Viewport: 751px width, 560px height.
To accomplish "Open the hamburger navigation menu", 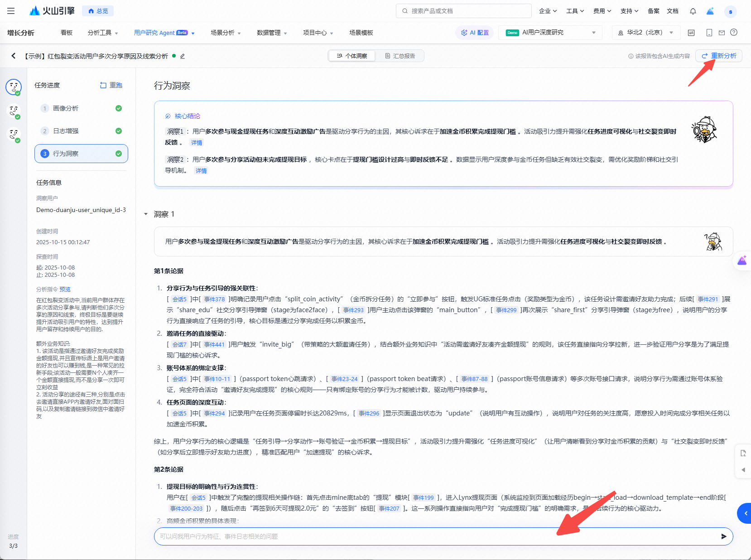I will tap(11, 11).
